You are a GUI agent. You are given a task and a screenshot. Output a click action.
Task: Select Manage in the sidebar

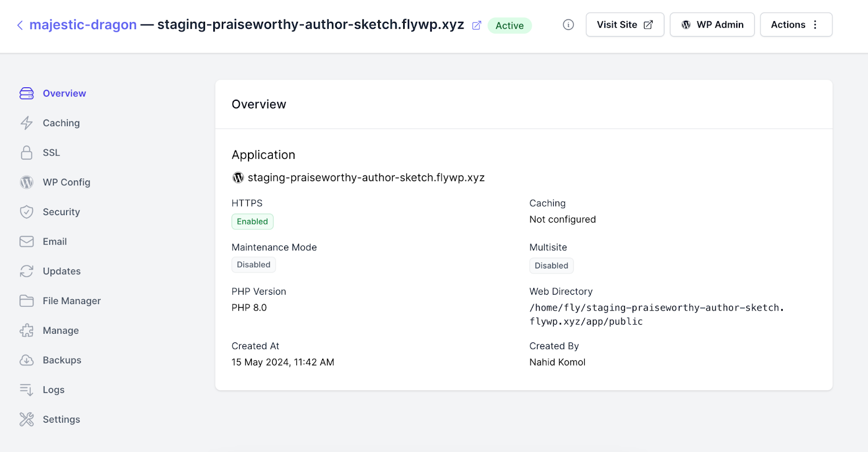(49, 331)
